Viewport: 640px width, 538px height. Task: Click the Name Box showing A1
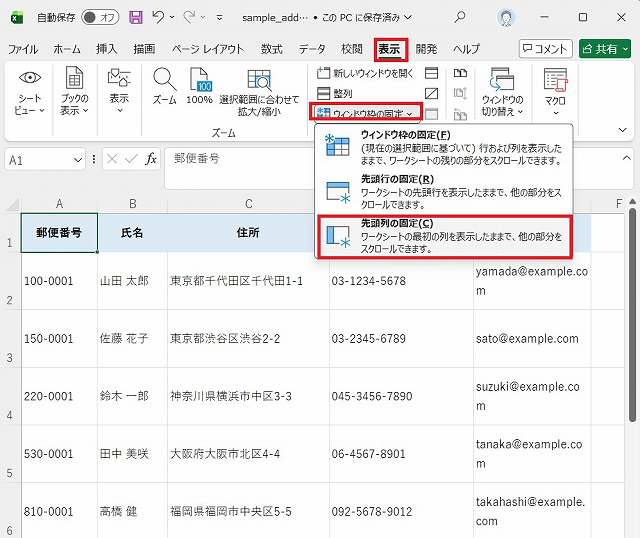39,160
